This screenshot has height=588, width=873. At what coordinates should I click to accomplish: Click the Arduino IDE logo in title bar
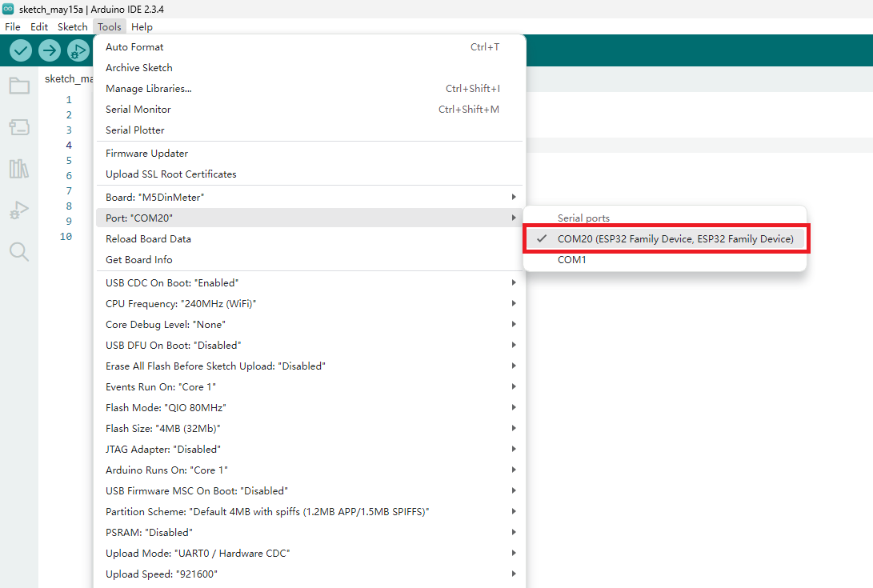tap(8, 9)
